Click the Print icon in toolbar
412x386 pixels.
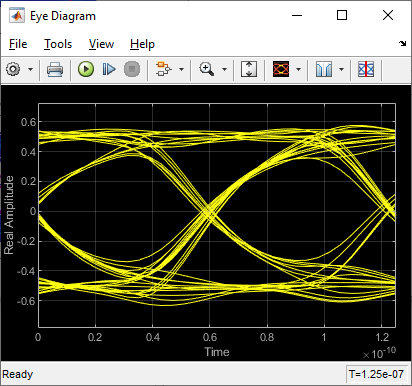[x=55, y=69]
